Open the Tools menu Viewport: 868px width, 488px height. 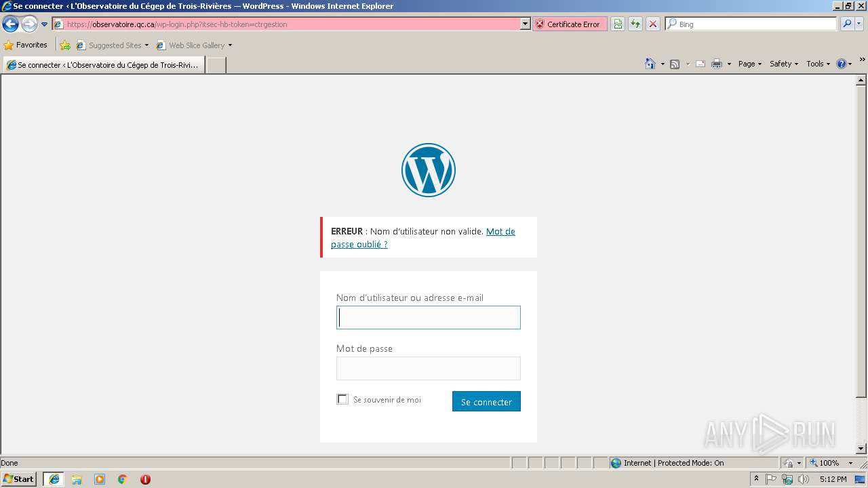click(x=818, y=64)
